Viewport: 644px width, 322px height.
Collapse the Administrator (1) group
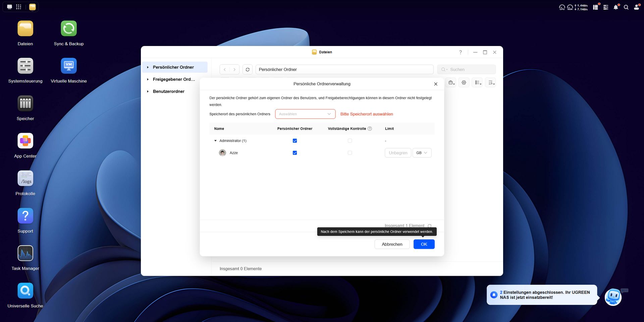click(x=215, y=141)
